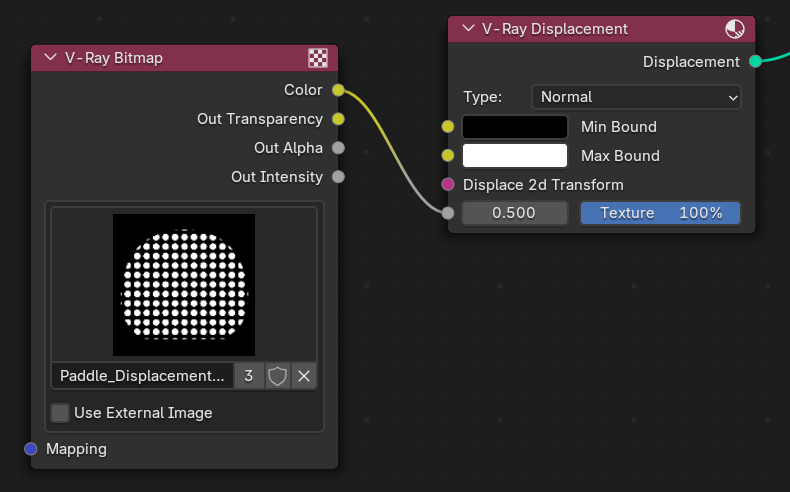Click the image user count 3 button
The image size is (790, 492).
point(249,376)
